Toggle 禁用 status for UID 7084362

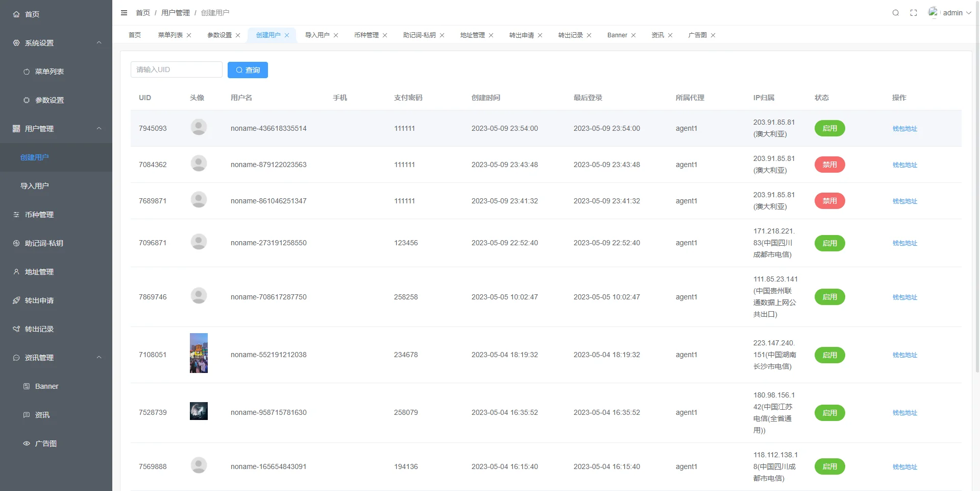point(829,165)
